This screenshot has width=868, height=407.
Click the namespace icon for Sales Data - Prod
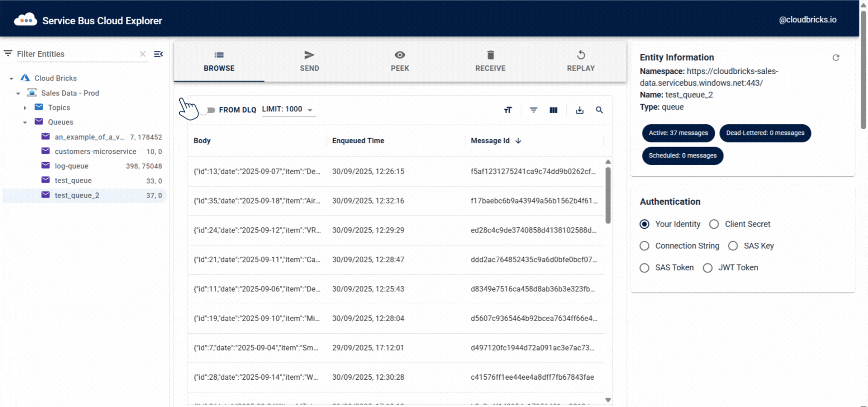tap(32, 93)
